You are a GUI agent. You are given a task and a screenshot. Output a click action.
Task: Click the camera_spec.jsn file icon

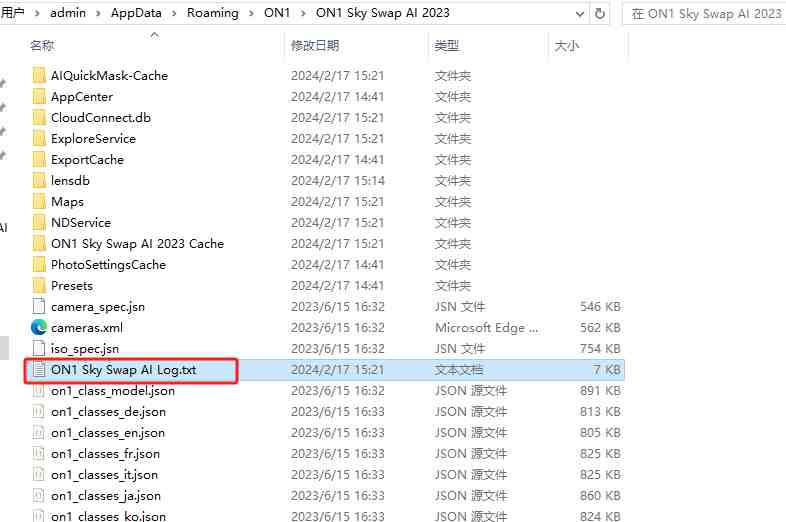pos(39,306)
